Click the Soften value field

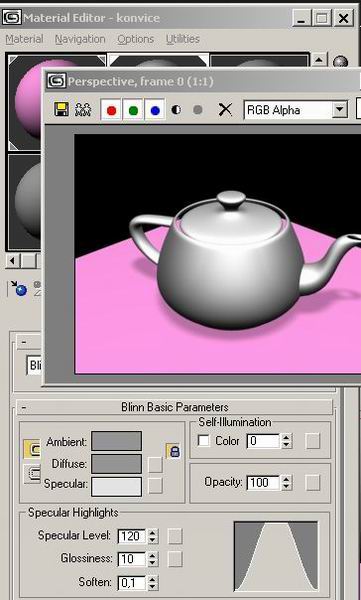click(x=132, y=582)
